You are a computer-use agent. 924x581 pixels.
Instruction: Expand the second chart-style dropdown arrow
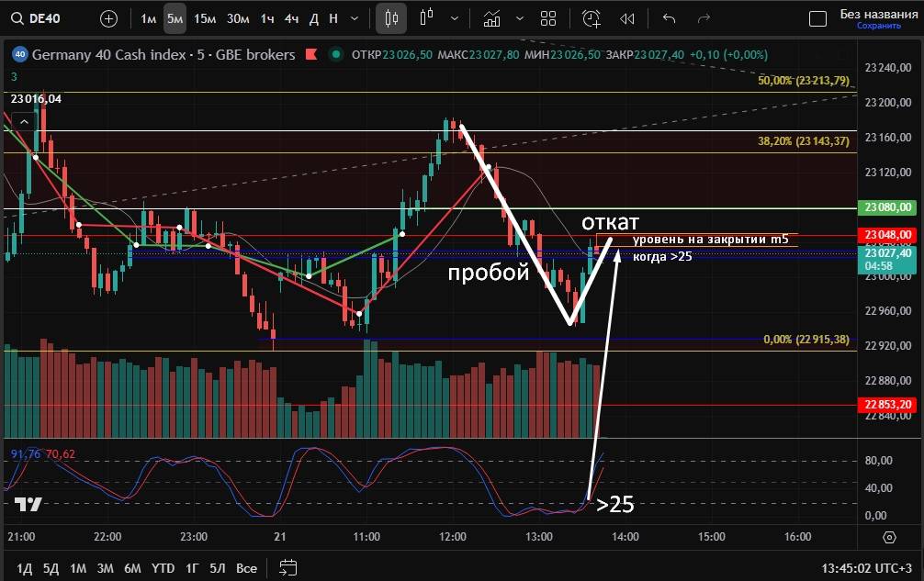456,18
